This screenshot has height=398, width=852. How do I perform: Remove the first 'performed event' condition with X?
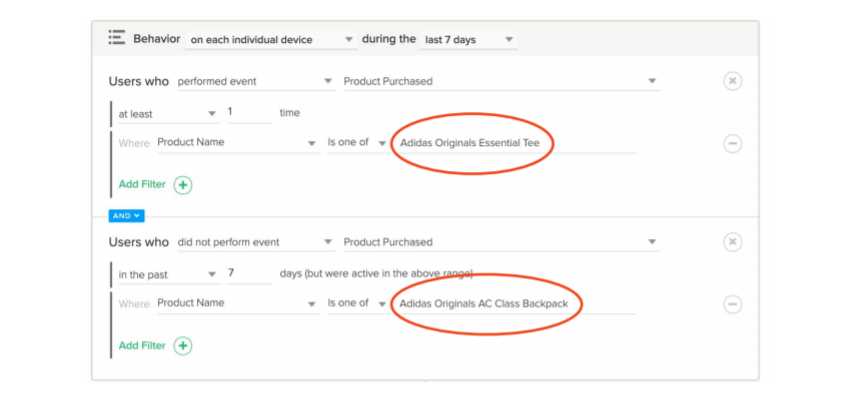732,82
